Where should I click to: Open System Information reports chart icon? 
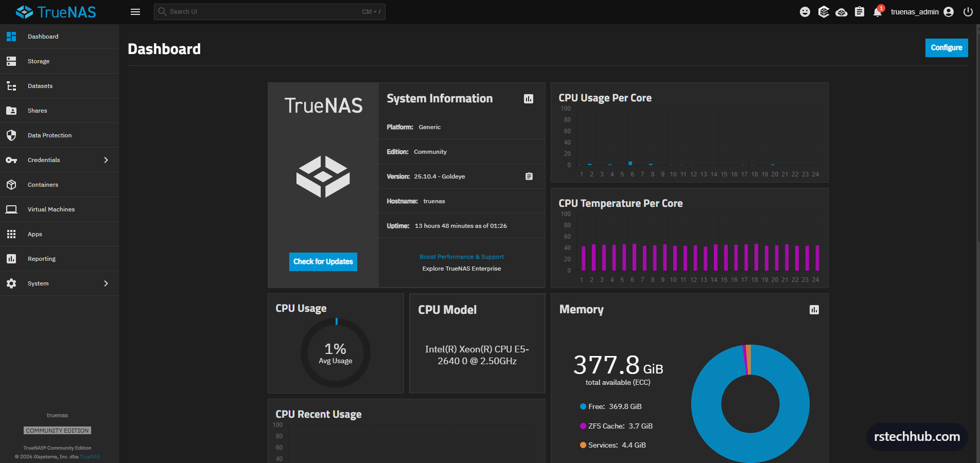click(x=529, y=99)
